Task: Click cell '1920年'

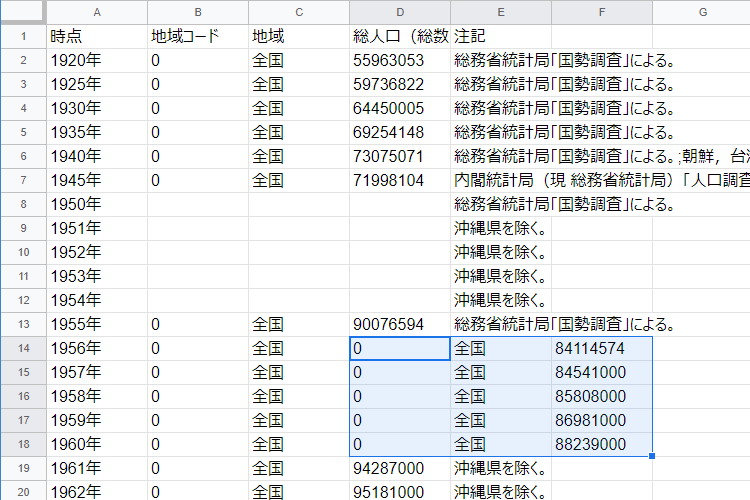Action: pyautogui.click(x=97, y=60)
